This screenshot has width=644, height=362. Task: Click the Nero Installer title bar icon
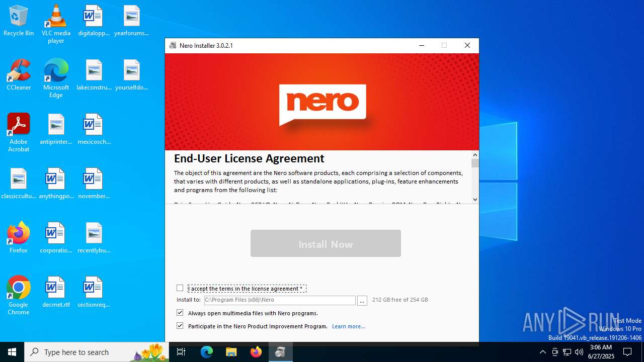(173, 45)
